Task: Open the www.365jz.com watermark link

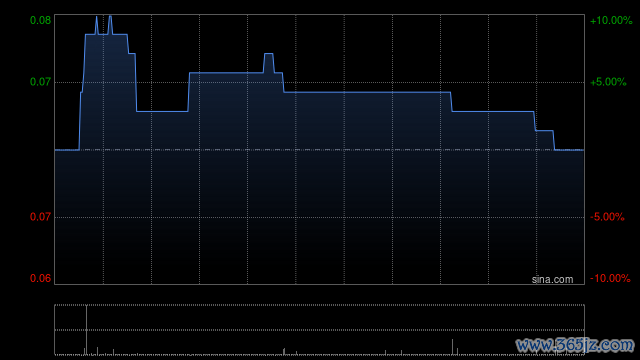Action: pos(575,345)
